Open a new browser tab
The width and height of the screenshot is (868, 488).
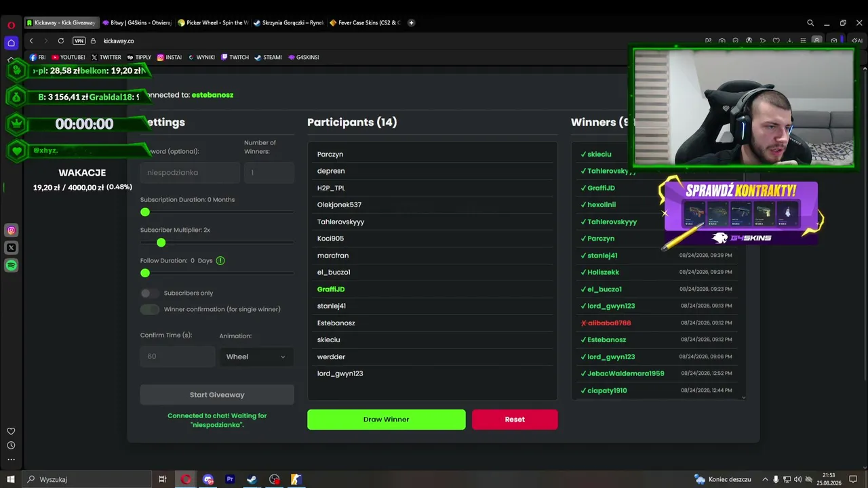tap(411, 22)
